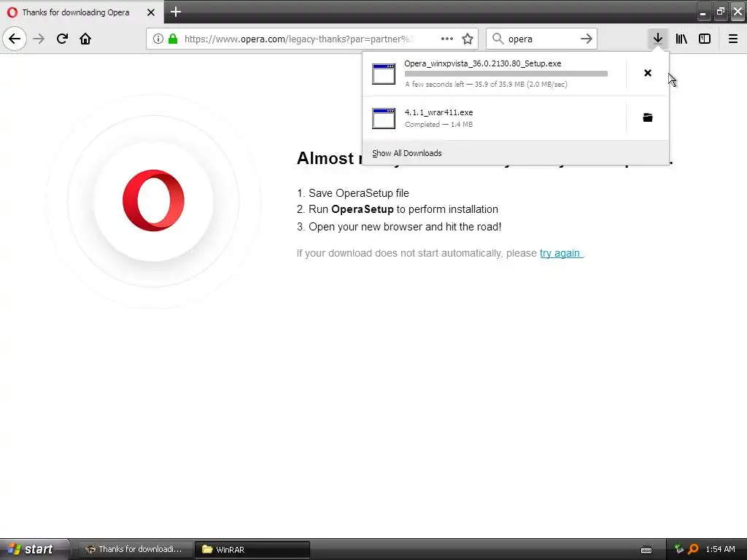The image size is (747, 560).
Task: Switch to the WinRAR taskbar window
Action: tap(252, 549)
